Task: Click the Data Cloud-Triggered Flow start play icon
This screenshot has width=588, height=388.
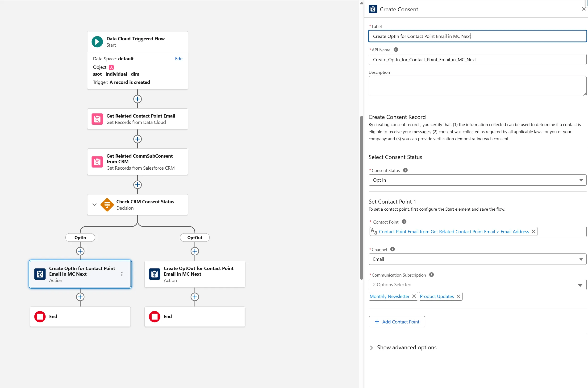Action: [97, 41]
